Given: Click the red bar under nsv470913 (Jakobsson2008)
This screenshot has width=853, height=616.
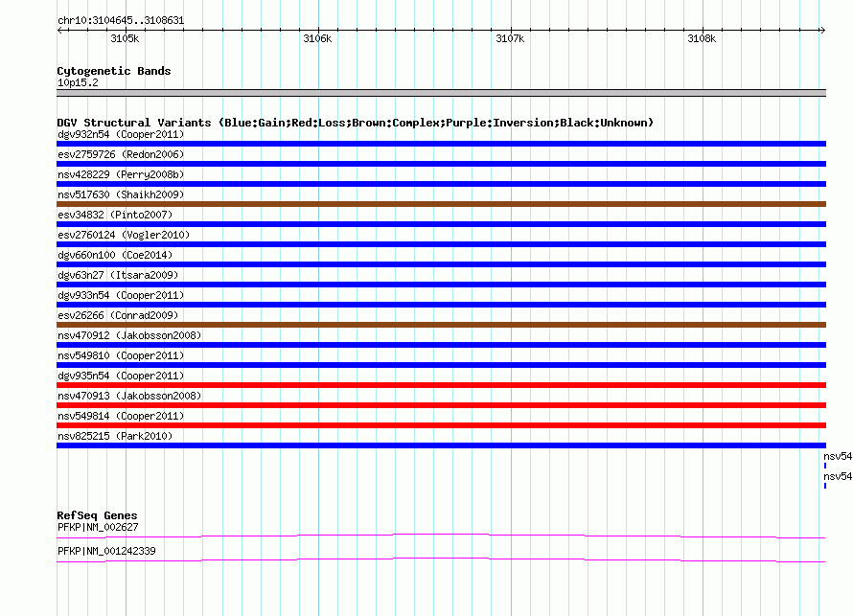Looking at the screenshot, I should (x=441, y=405).
